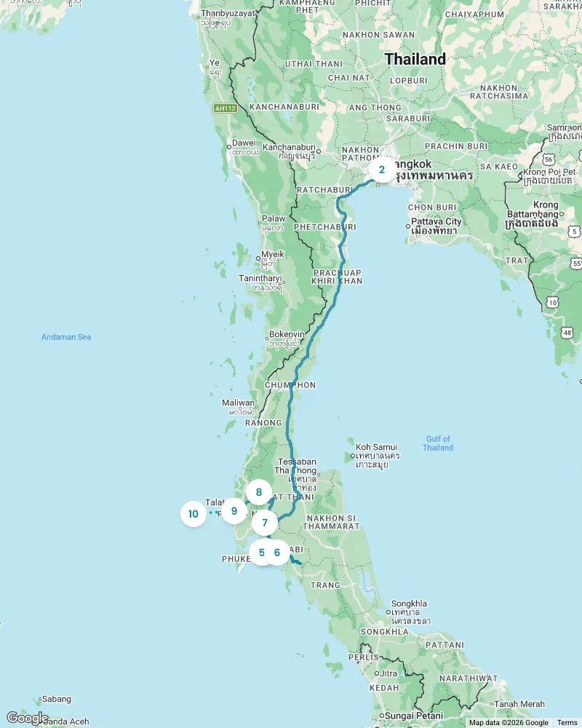Click the number 9 route marker
The image size is (582, 728).
pos(234,511)
